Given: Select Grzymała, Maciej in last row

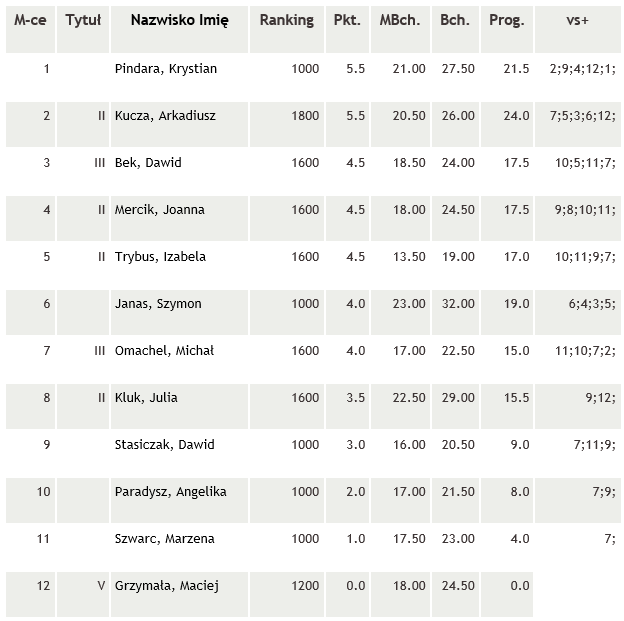Looking at the screenshot, I should 167,586.
